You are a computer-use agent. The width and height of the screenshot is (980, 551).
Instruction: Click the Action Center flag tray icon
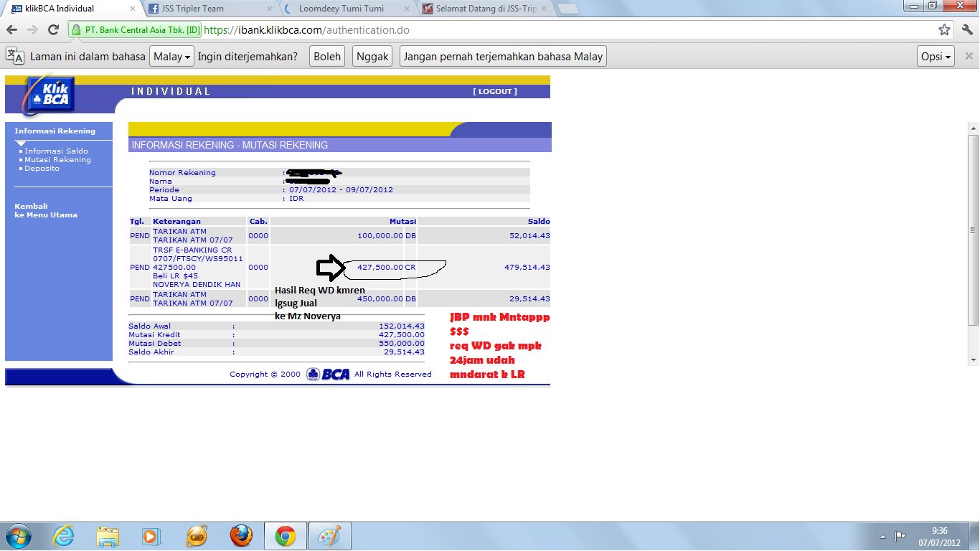point(900,536)
